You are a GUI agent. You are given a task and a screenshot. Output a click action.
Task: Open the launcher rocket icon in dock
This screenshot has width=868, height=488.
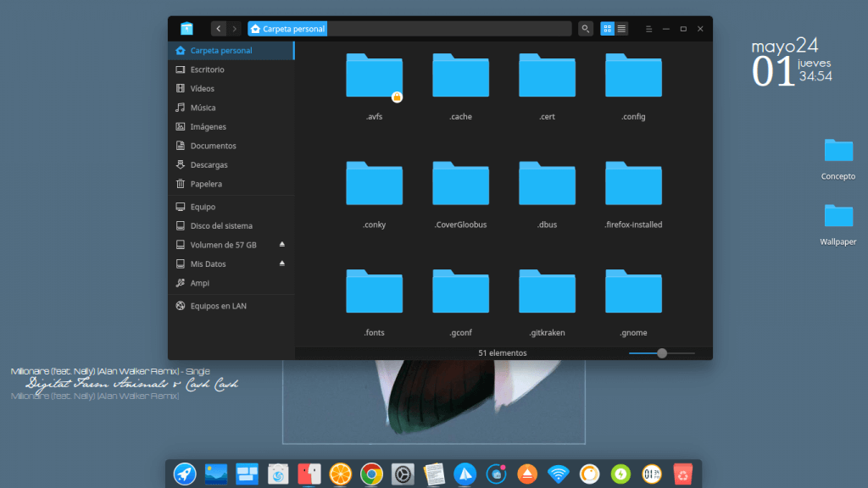[x=185, y=474]
